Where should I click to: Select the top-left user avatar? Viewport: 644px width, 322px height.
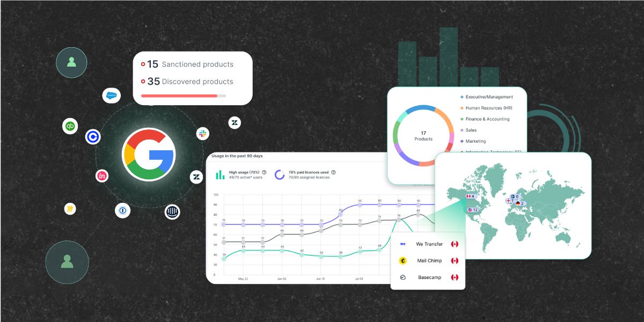pyautogui.click(x=71, y=63)
